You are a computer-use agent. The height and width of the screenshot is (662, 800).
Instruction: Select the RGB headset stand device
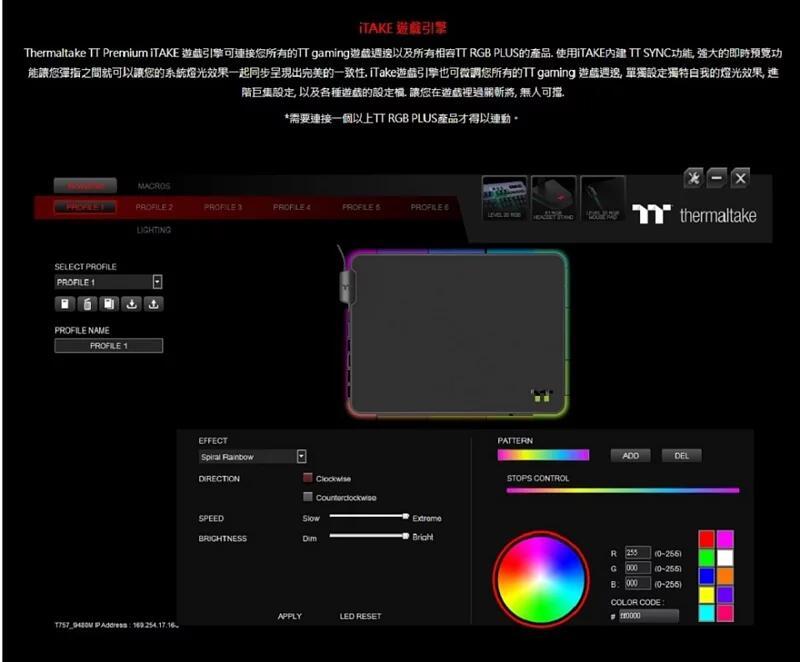click(553, 198)
